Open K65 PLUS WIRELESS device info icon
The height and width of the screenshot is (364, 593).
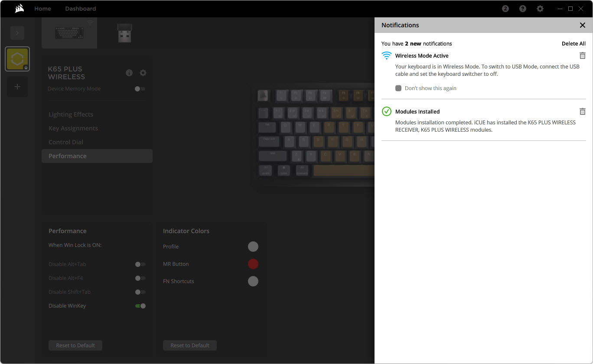[x=129, y=73]
